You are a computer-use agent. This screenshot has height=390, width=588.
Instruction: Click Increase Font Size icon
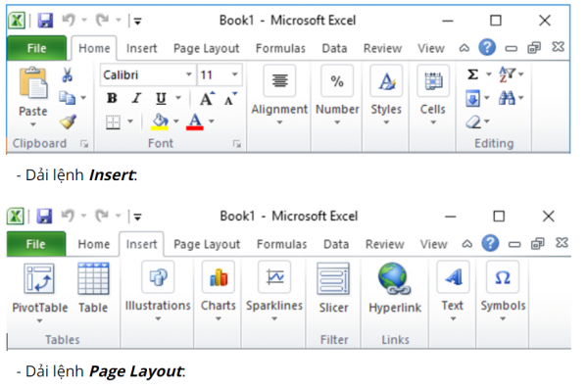207,99
